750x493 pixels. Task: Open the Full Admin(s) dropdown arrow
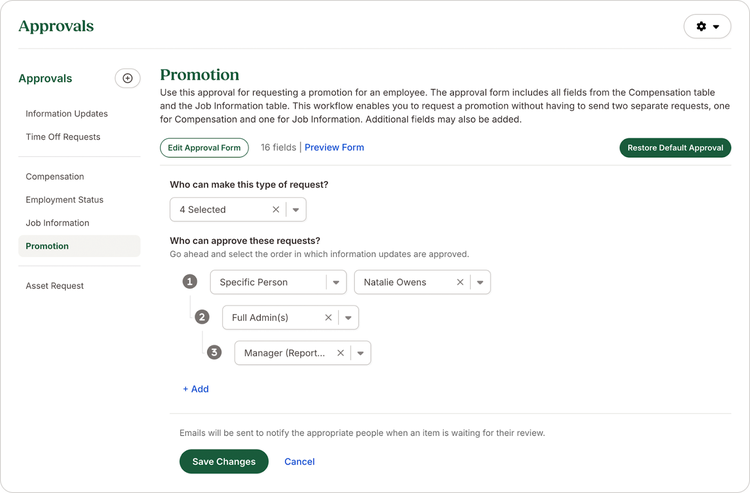348,318
